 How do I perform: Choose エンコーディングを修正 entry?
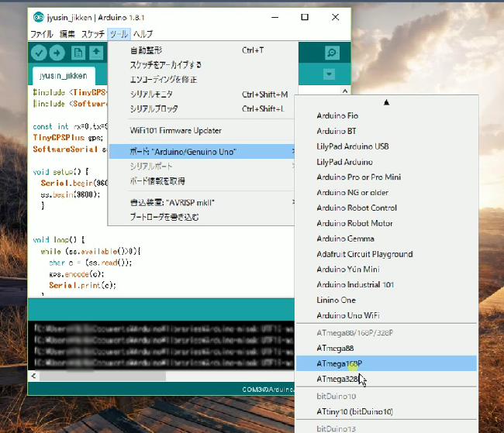click(202, 80)
